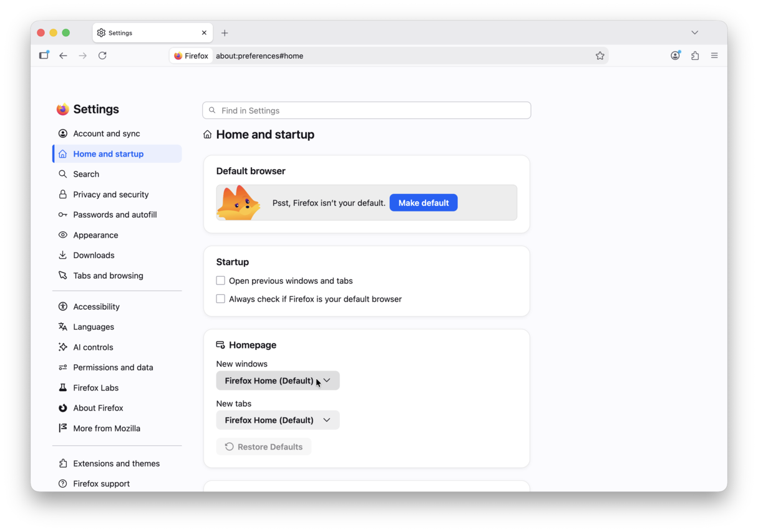This screenshot has height=532, width=758.
Task: Click the Languages translate icon
Action: pos(63,327)
